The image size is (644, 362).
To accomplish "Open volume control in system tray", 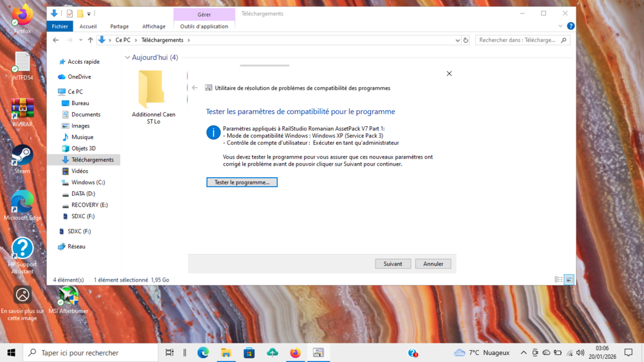I will point(580,352).
